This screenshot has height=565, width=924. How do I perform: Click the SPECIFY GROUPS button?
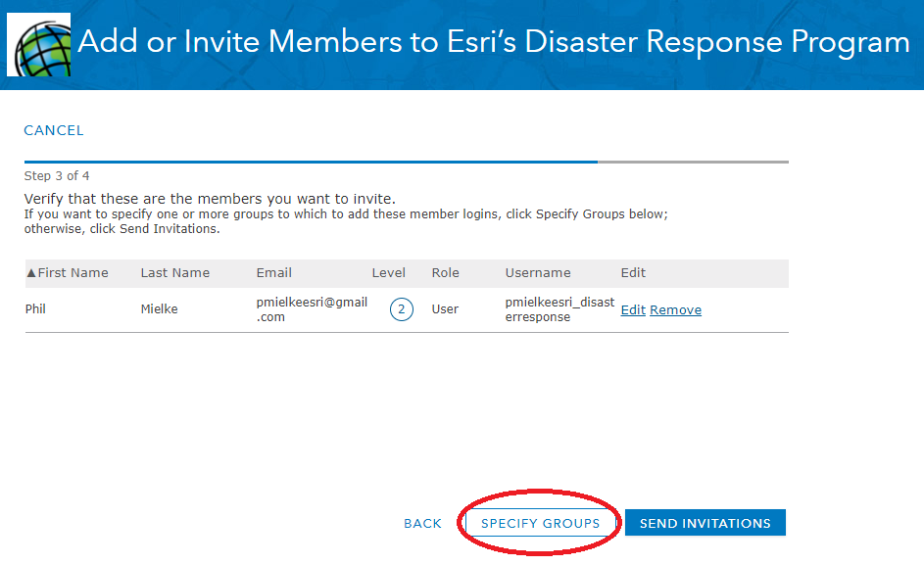coord(540,523)
